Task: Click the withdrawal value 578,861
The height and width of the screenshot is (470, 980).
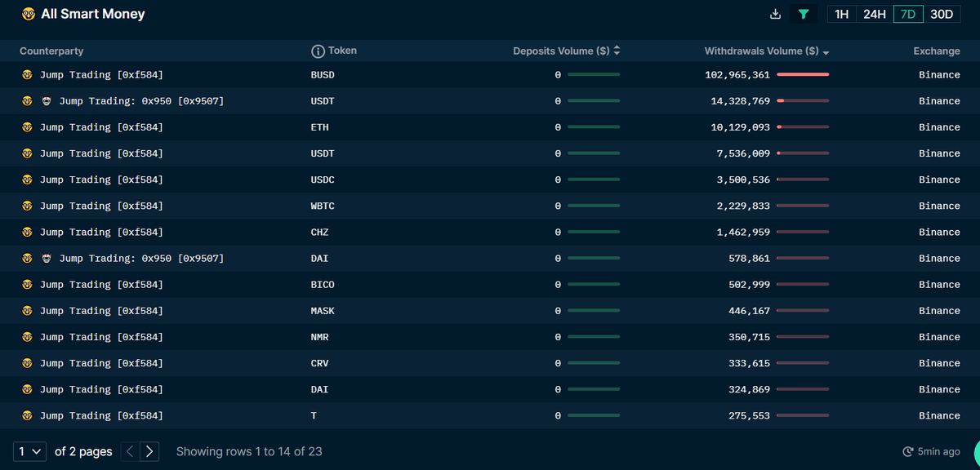Action: tap(749, 258)
